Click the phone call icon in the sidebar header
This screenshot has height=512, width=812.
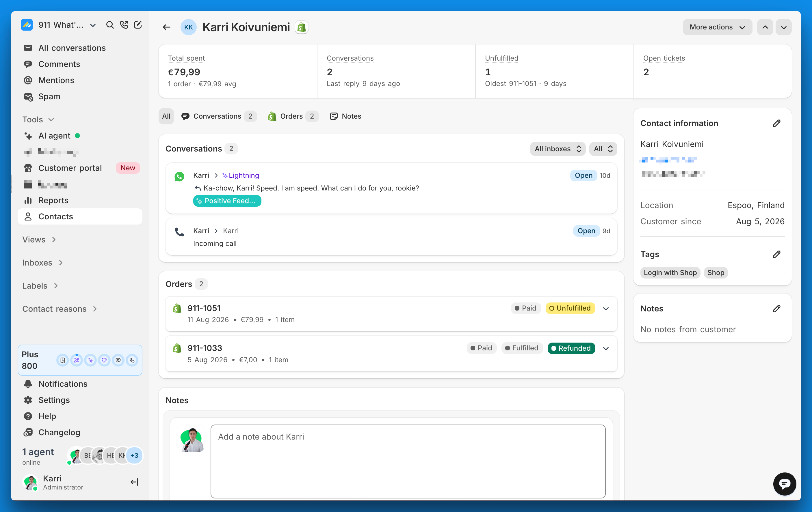124,25
